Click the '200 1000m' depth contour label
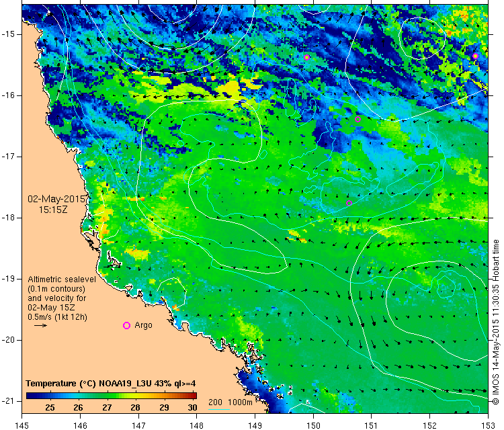504x430 pixels. [230, 402]
